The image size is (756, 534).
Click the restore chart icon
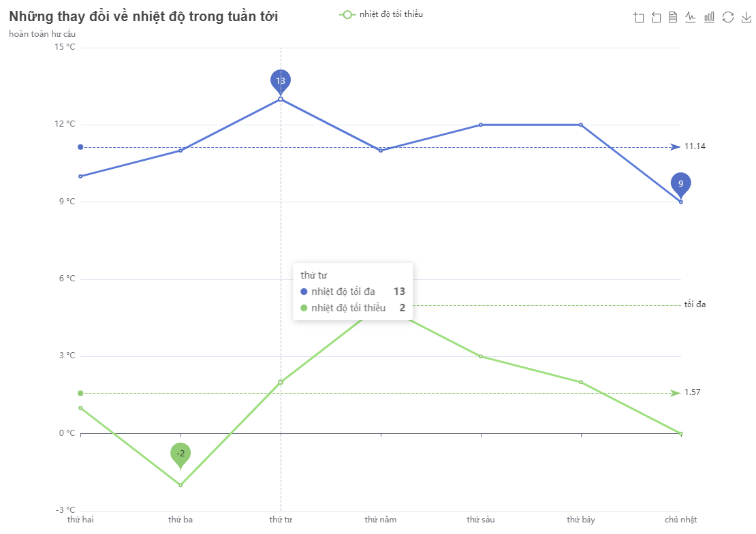pos(727,18)
